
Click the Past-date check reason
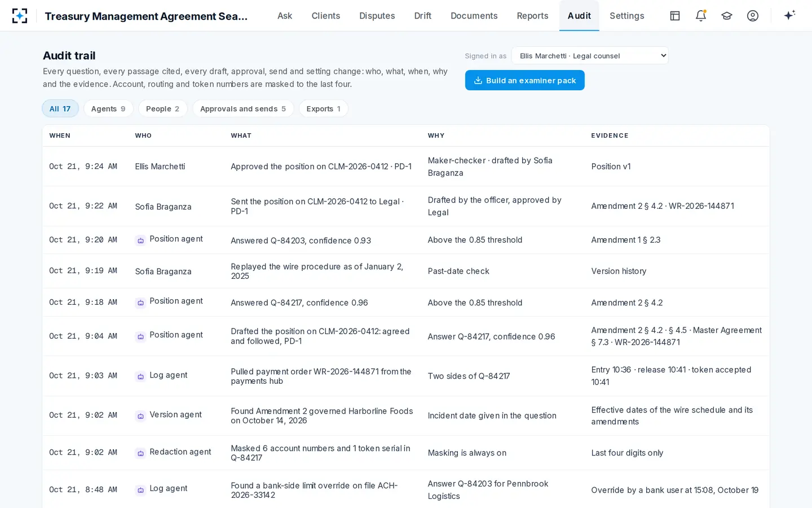click(x=458, y=271)
